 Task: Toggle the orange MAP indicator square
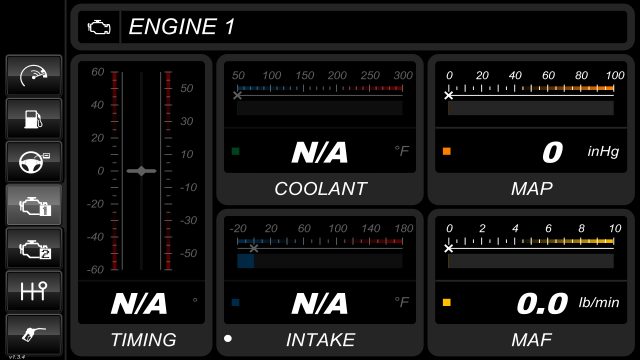tap(447, 151)
